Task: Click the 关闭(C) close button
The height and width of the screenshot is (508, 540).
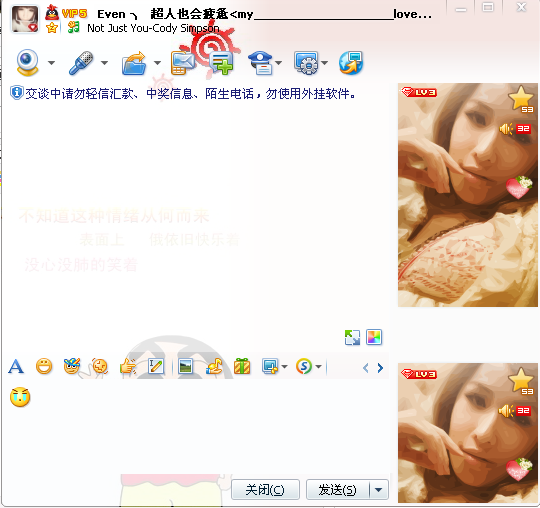Action: pos(265,489)
